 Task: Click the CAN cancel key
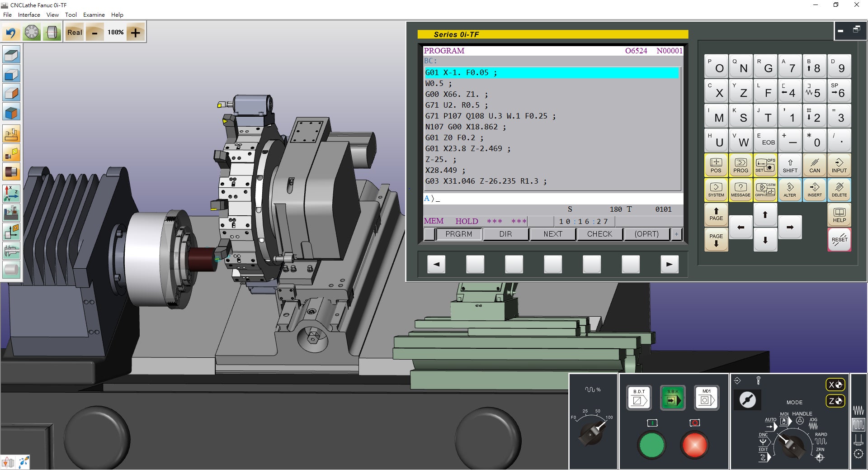click(815, 165)
